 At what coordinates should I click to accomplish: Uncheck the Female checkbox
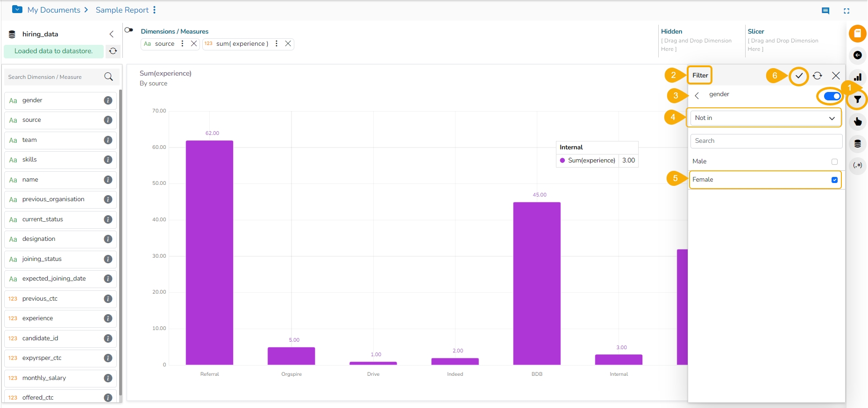(834, 180)
